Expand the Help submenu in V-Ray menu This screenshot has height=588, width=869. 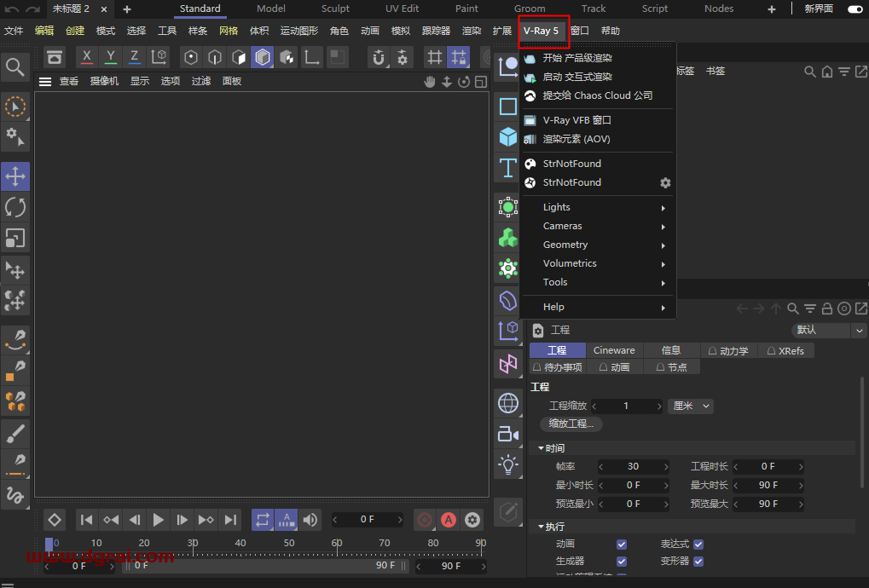(598, 307)
